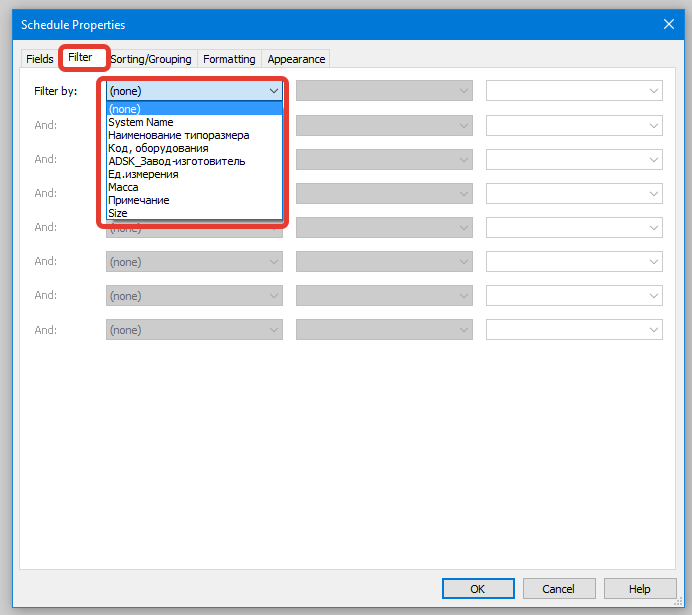This screenshot has height=615, width=692.
Task: Choose Масса as the filter field
Action: click(194, 187)
